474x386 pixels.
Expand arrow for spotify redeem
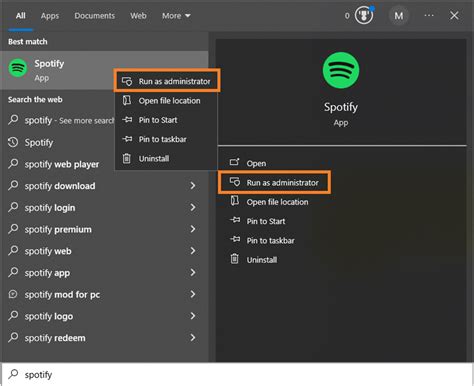tap(193, 338)
